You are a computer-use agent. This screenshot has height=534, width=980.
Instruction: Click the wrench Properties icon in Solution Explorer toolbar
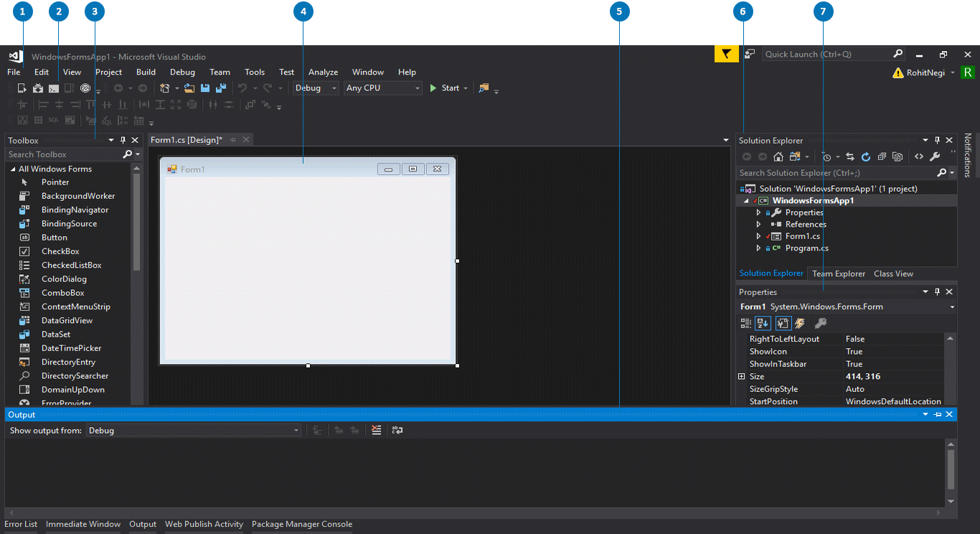click(x=935, y=156)
